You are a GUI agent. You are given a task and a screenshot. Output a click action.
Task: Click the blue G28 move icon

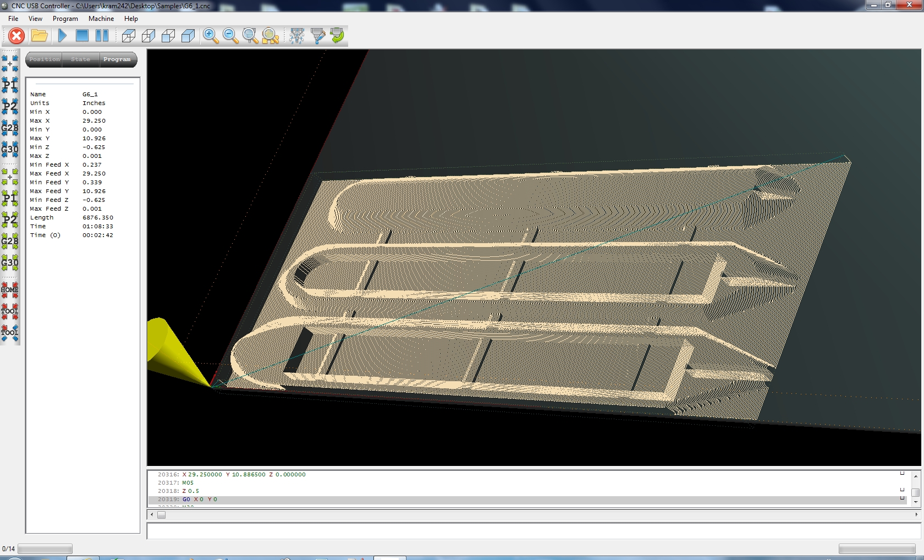point(10,129)
